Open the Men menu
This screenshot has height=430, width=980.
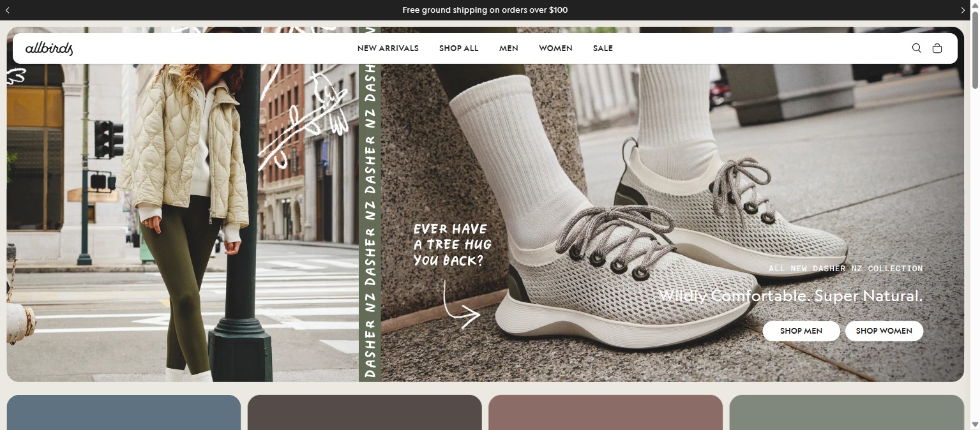coord(509,48)
